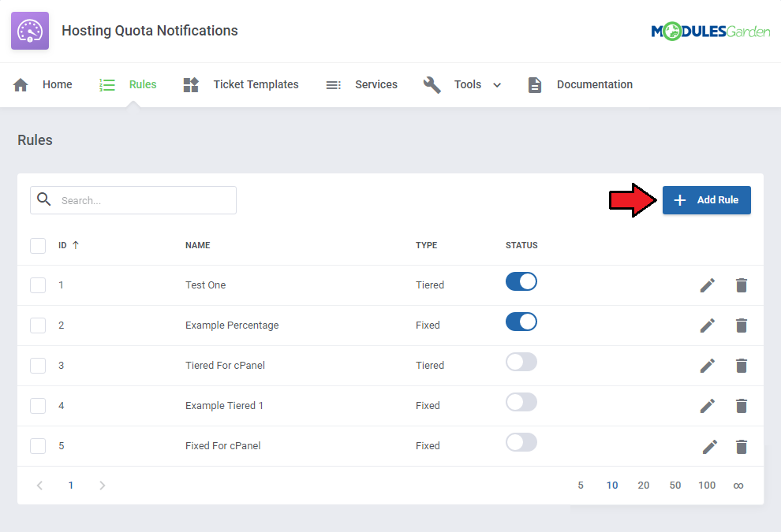Click the 'Example Tiered 1' rule name

tap(224, 406)
